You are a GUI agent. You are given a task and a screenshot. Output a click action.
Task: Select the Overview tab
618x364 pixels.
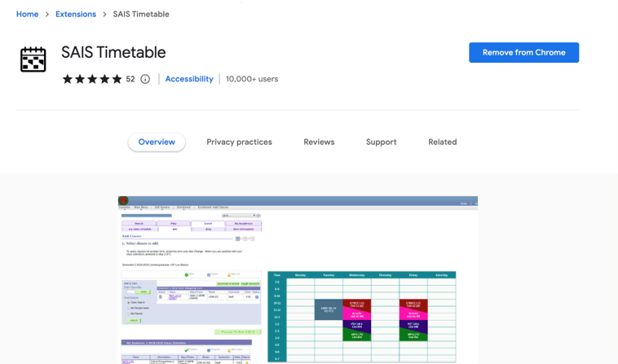click(157, 142)
